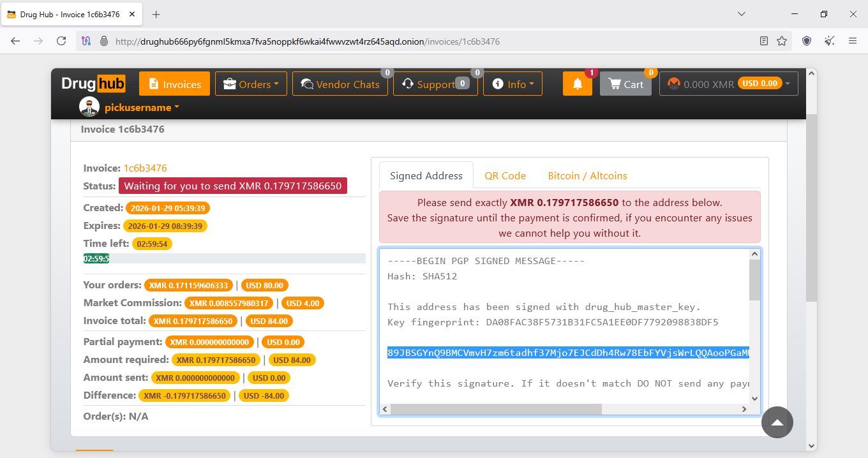868x458 pixels.
Task: Open Vendor Chats
Action: [x=340, y=84]
